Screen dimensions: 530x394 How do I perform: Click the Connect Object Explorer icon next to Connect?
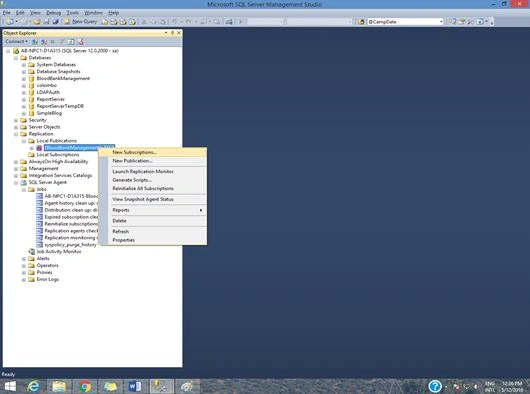tap(35, 42)
